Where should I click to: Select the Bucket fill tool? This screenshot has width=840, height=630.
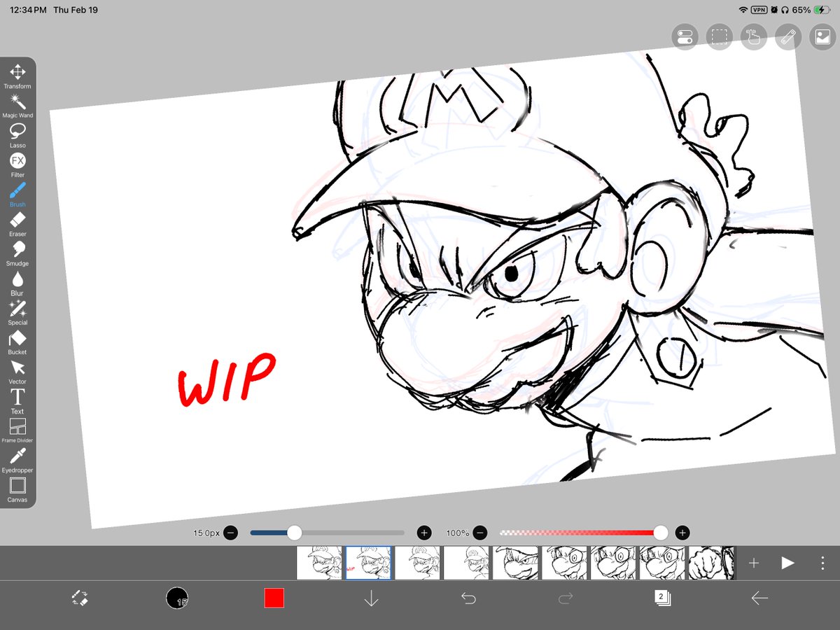pos(17,342)
